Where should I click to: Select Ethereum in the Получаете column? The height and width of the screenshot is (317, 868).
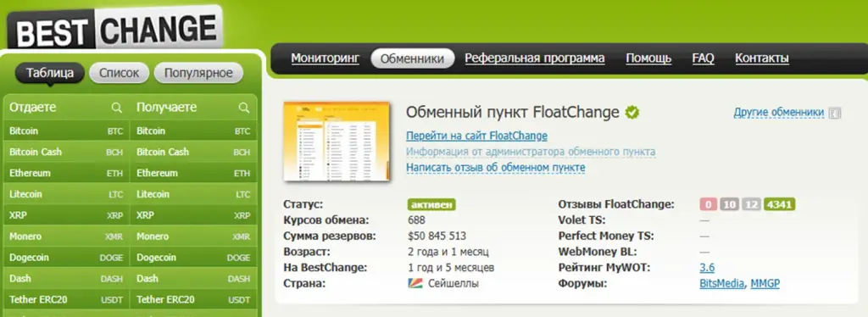193,173
